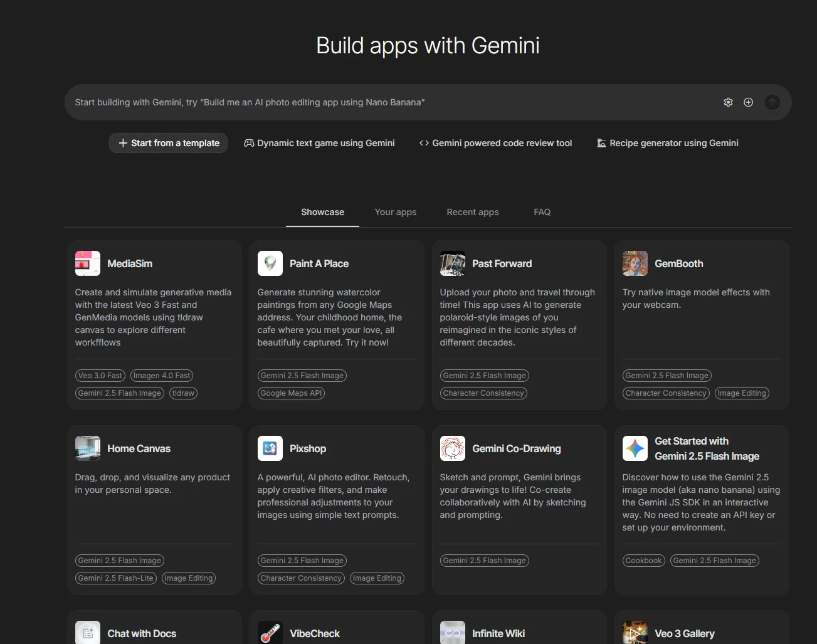
Task: Click "Try native image model effects" description
Action: pos(696,298)
